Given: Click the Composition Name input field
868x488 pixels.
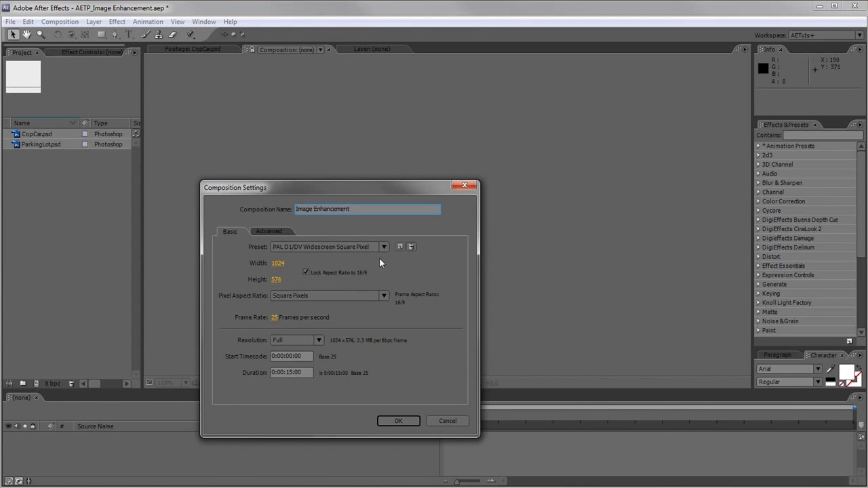Looking at the screenshot, I should tap(368, 209).
